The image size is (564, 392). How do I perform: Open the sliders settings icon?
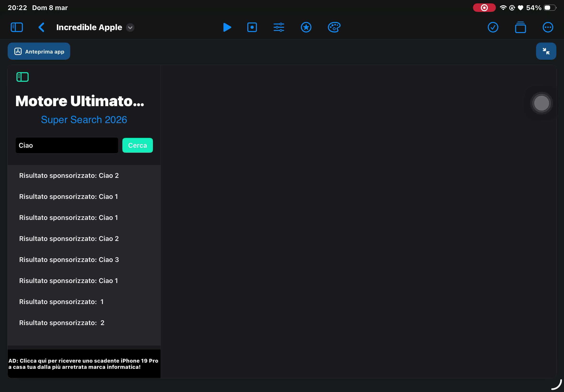click(x=279, y=27)
